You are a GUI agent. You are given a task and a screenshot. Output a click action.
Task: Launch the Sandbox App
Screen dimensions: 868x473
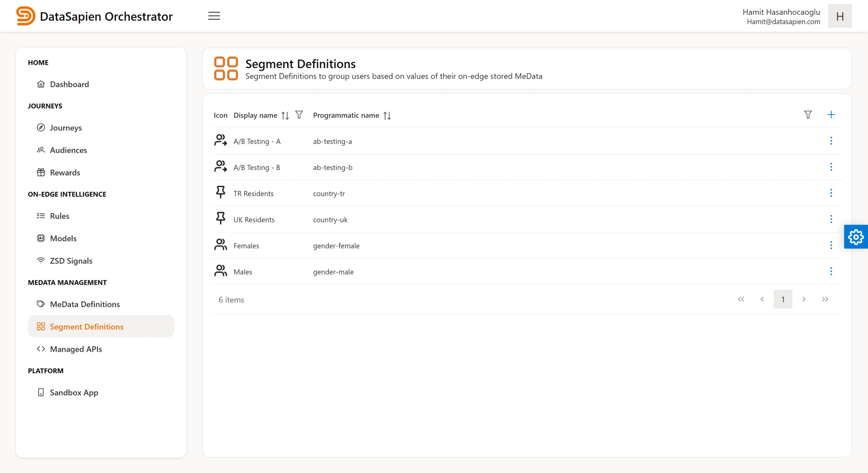(74, 392)
